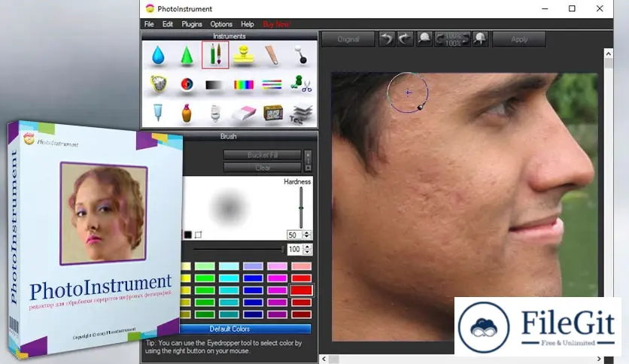This screenshot has width=629, height=364.
Task: Click the Redo arrow in the toolbar
Action: 405,39
